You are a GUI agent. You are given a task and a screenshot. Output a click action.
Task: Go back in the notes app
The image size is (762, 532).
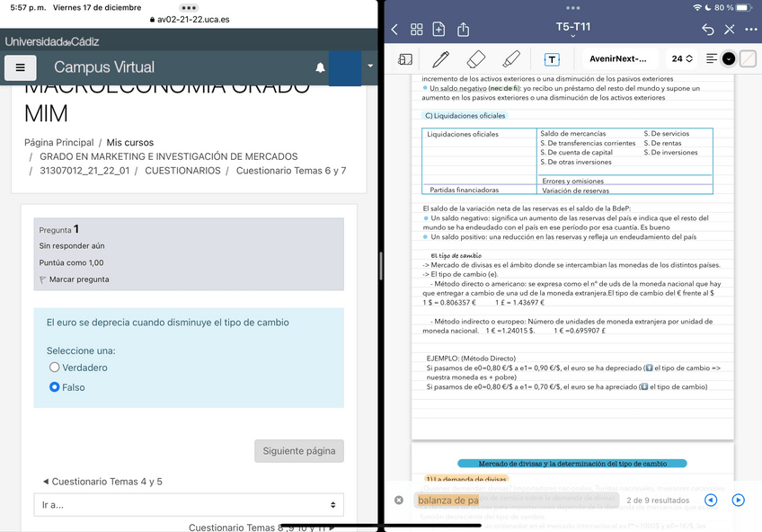click(394, 30)
